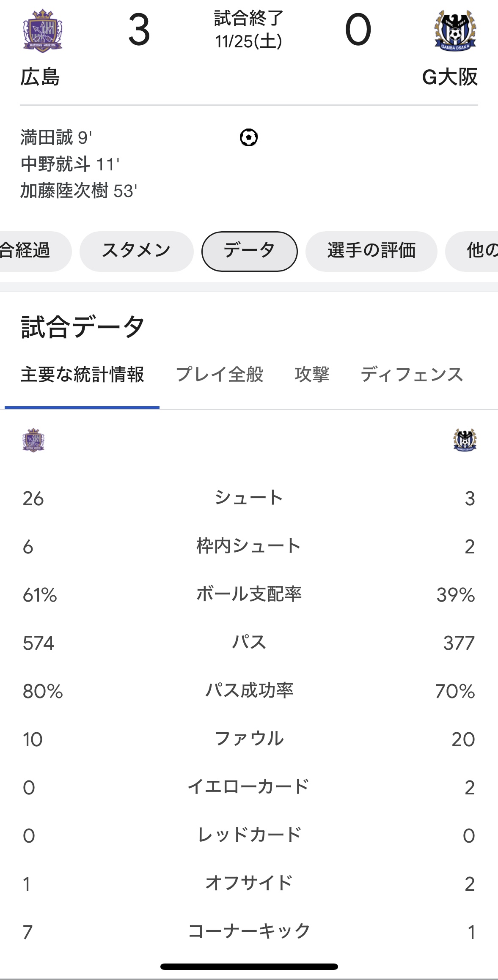Open the ディフェンス stats tab
Viewport: 498px width, 980px height.
pyautogui.click(x=412, y=375)
